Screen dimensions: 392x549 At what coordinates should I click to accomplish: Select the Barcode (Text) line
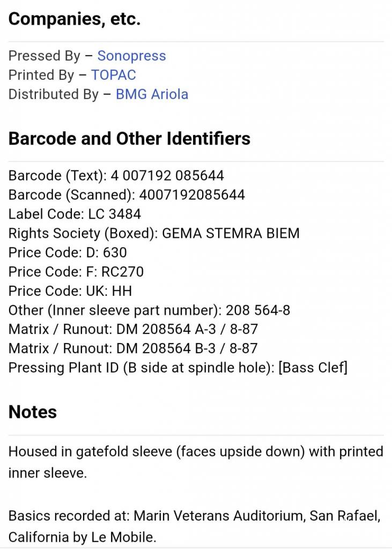[116, 175]
